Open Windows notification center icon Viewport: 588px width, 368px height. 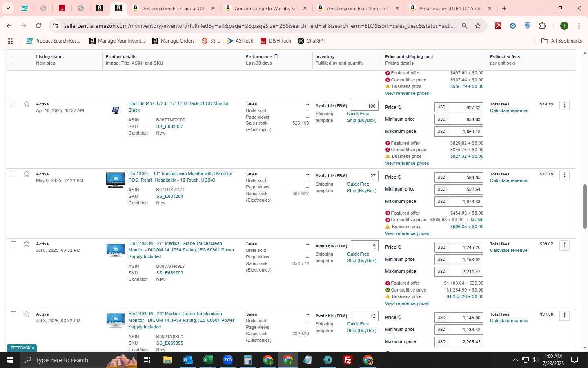574,360
